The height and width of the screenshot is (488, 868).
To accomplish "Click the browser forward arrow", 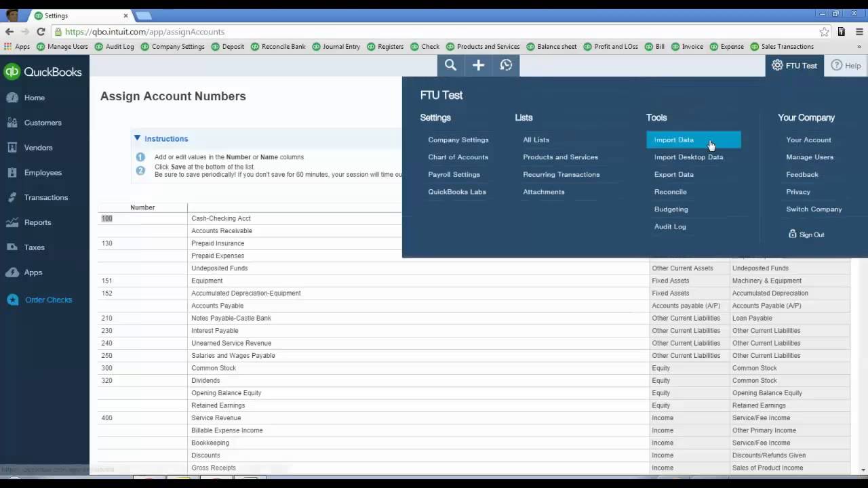I will (25, 32).
